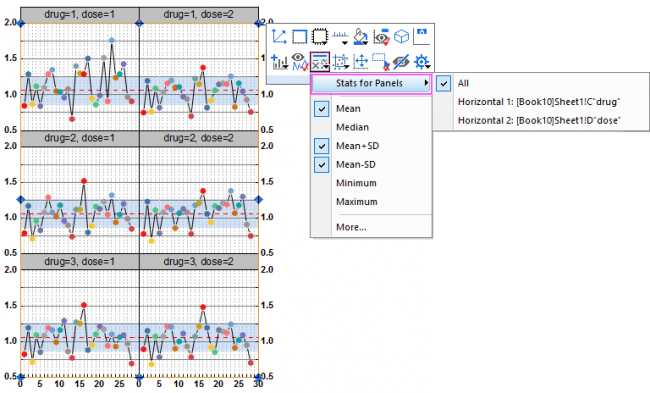Viewport: 650px width, 393px height.
Task: Select the drug=1, dose=1 panel header
Action: (x=80, y=15)
